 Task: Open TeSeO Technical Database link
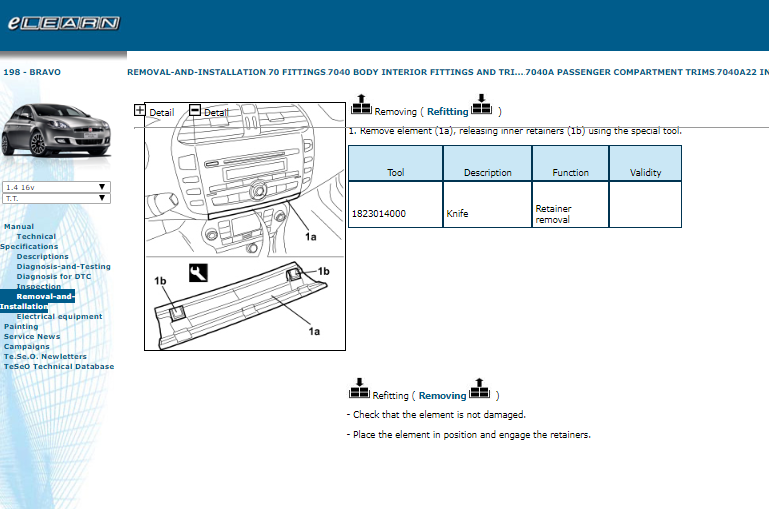(59, 366)
